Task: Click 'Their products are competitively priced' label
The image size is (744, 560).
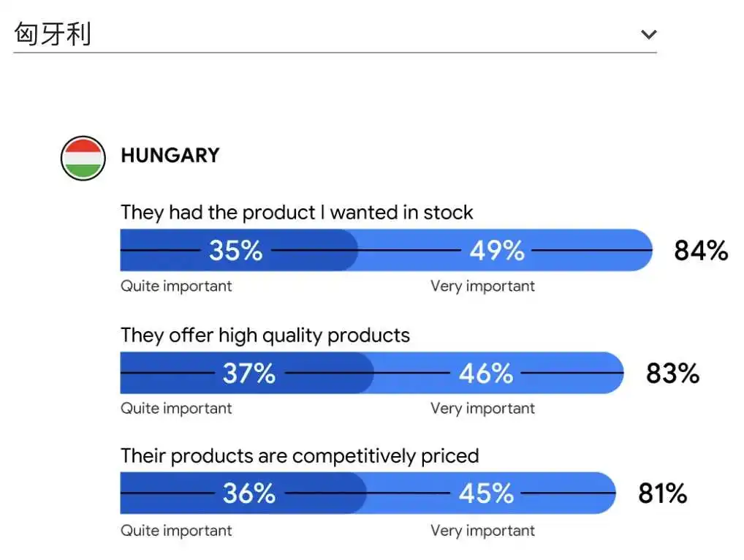Action: tap(300, 455)
